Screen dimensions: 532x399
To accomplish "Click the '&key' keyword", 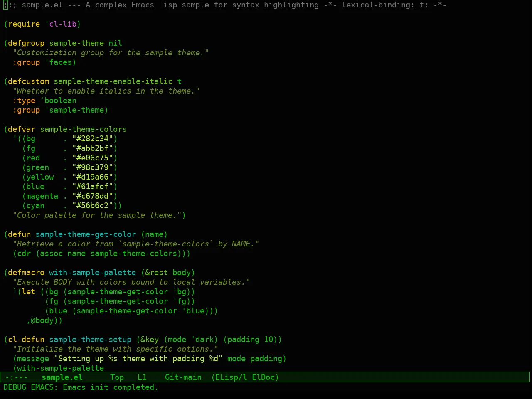I will (150, 340).
